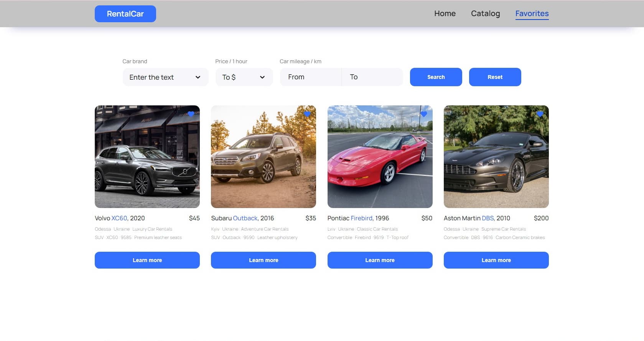Click the chevron arrow in Car brand field
644x341 pixels.
pos(198,77)
